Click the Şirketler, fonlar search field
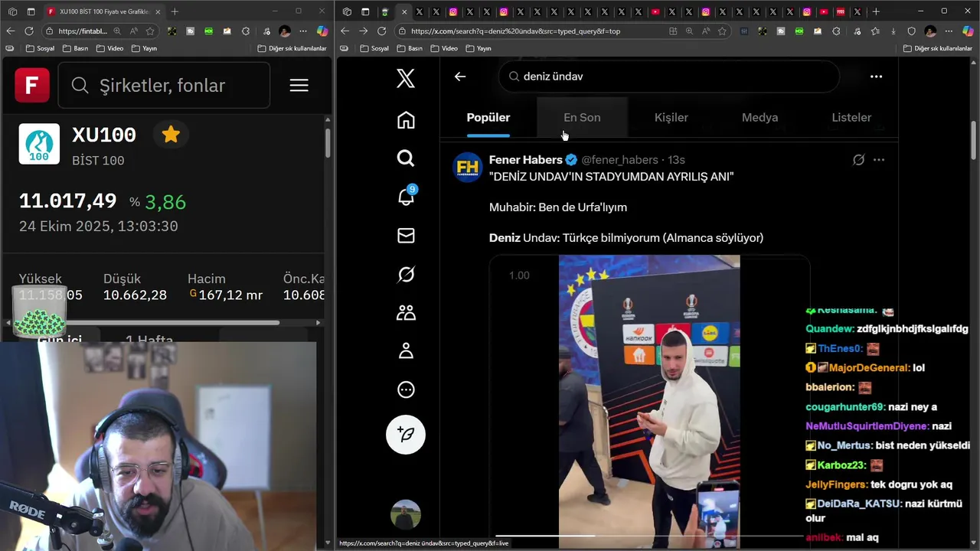Screen dimensions: 980x551 pos(164,85)
